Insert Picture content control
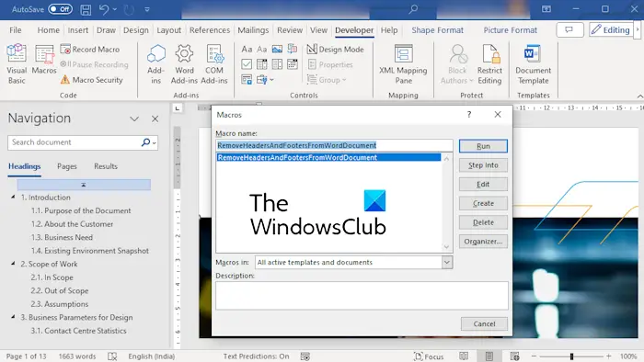This screenshot has width=644, height=362. [x=277, y=50]
